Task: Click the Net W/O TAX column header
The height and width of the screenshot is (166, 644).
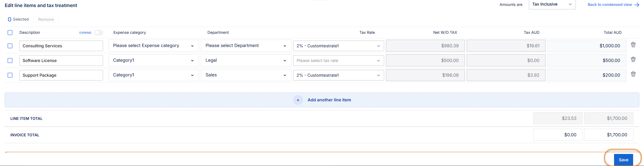Action: [445, 33]
